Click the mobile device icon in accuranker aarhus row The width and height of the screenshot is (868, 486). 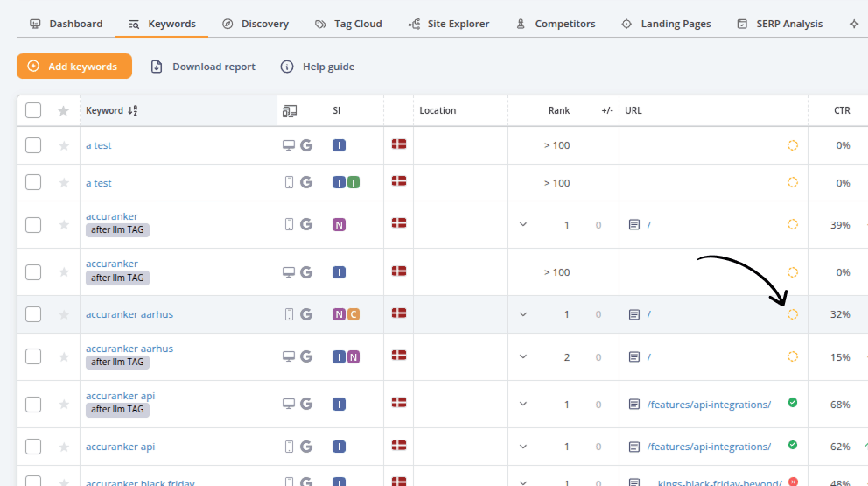click(289, 314)
